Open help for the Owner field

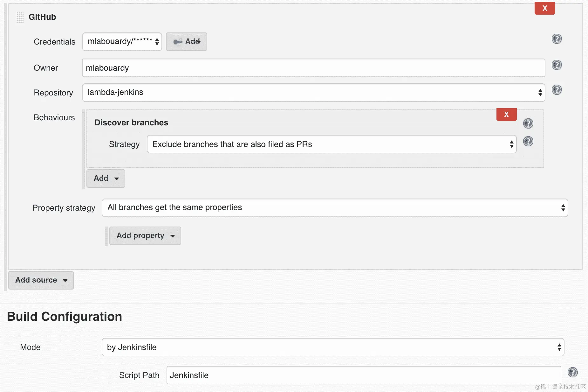point(557,65)
